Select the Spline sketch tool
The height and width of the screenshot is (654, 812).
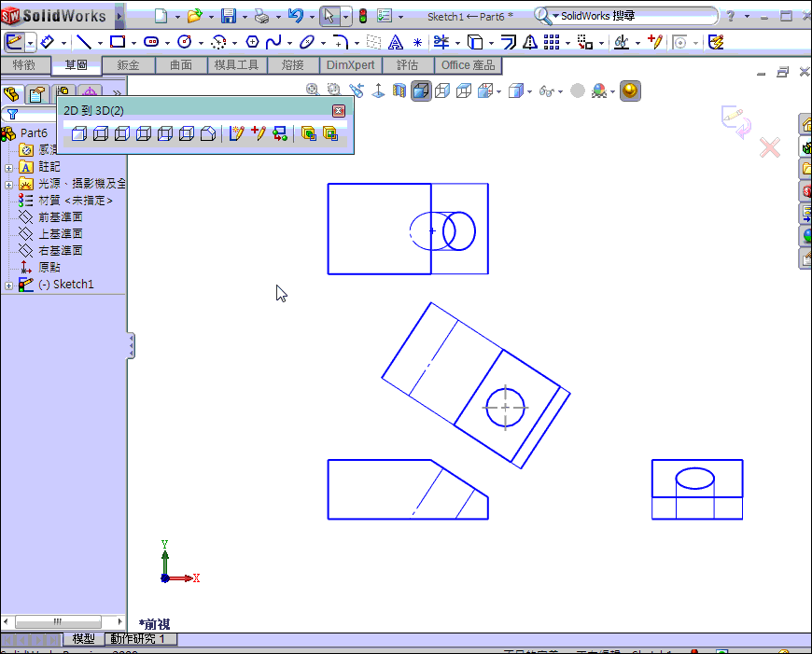pos(273,42)
